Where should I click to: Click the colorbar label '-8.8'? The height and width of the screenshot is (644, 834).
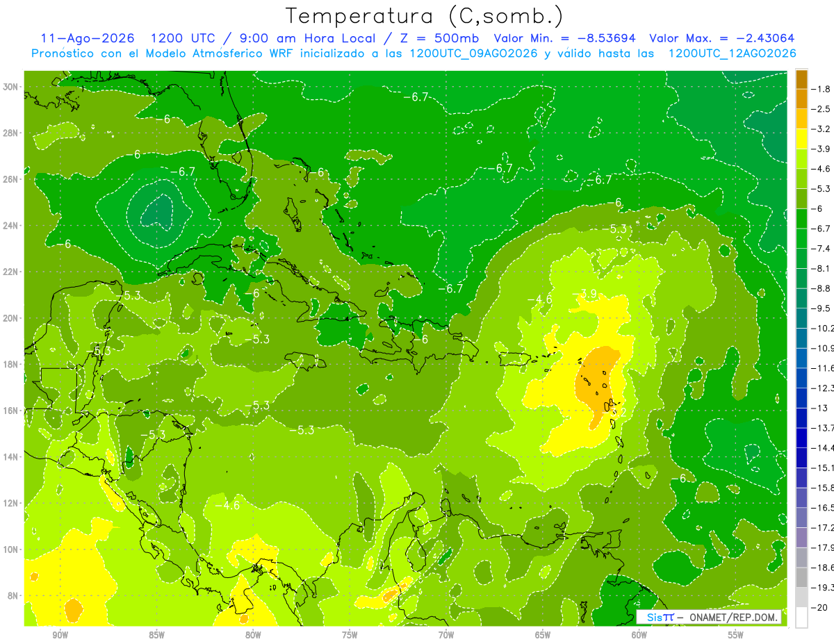821,288
